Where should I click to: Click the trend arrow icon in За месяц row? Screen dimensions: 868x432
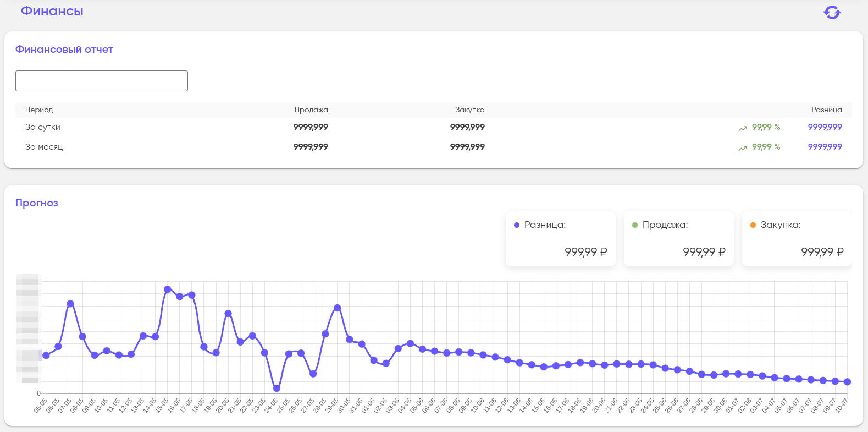pos(743,148)
